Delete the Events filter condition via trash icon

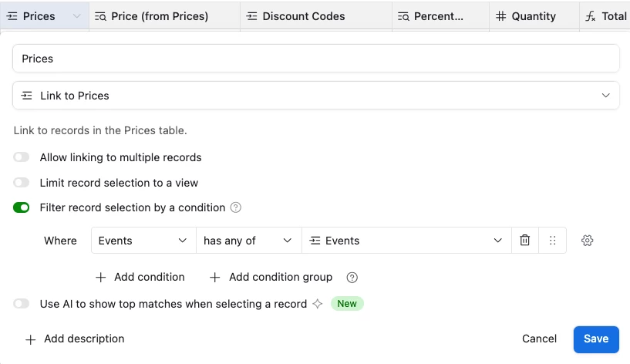tap(525, 241)
